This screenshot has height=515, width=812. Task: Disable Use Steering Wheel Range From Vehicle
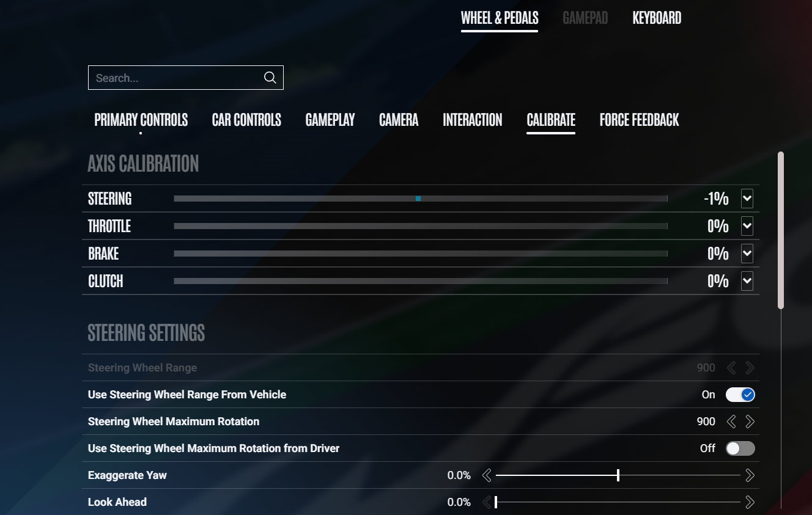[740, 395]
